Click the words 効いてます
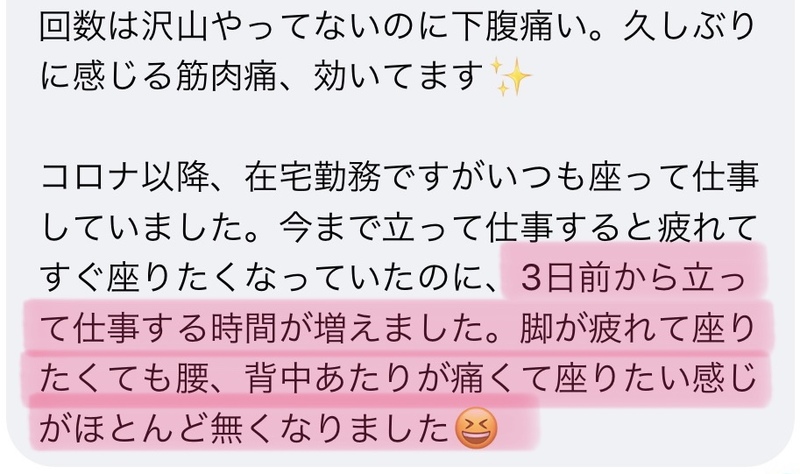800x474 pixels. [x=398, y=77]
